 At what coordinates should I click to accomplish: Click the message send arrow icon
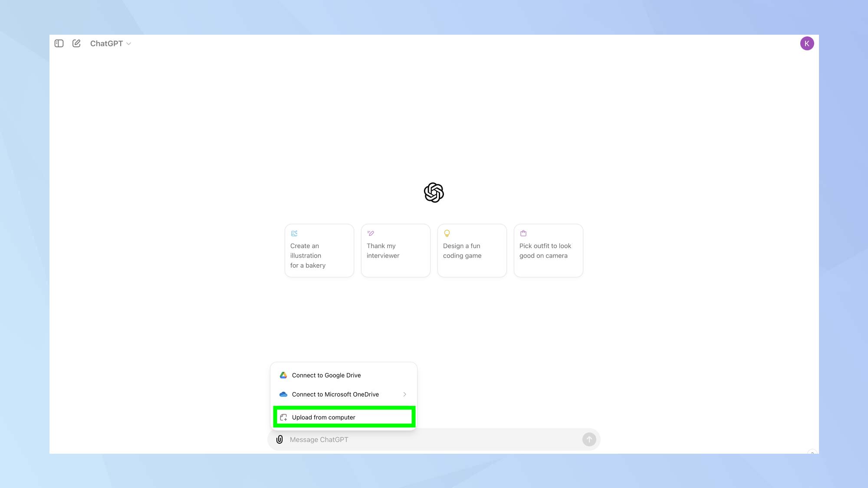(x=589, y=439)
